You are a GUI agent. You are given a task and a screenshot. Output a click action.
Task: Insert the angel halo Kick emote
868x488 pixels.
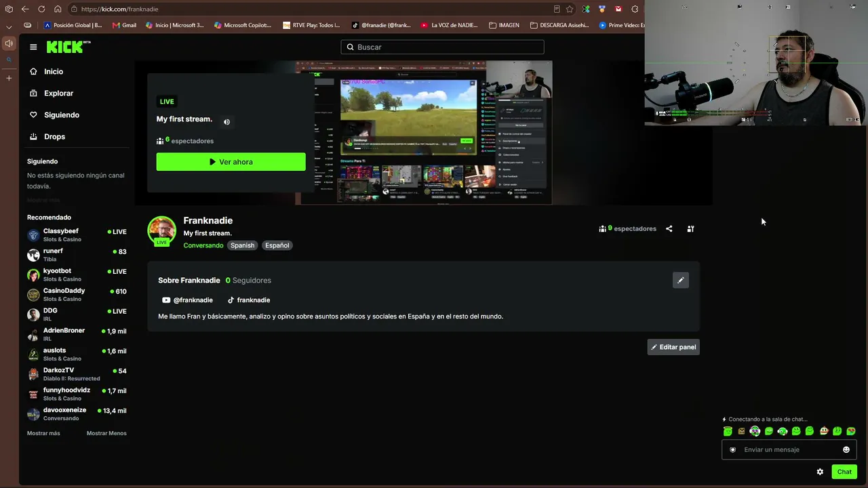click(x=728, y=431)
